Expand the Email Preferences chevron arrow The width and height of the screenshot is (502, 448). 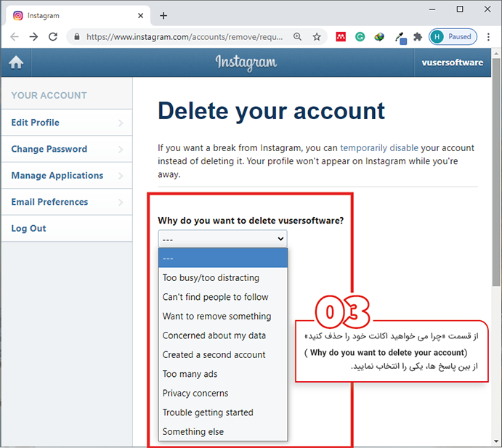[121, 203]
